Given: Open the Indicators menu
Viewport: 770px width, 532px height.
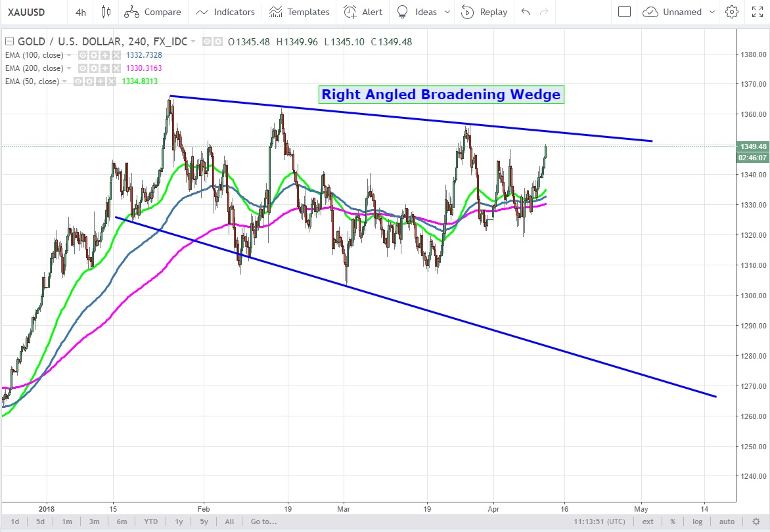Looking at the screenshot, I should (x=225, y=12).
